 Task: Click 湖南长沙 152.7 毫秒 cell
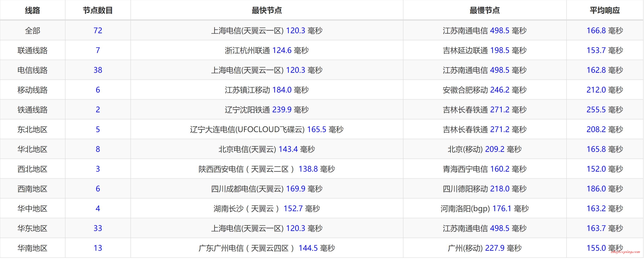tap(267, 209)
